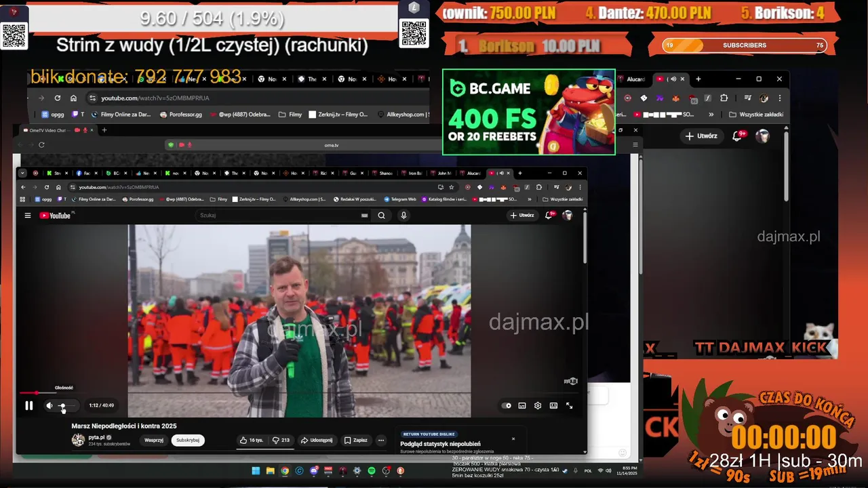
Task: Switch to theater mode
Action: [553, 405]
